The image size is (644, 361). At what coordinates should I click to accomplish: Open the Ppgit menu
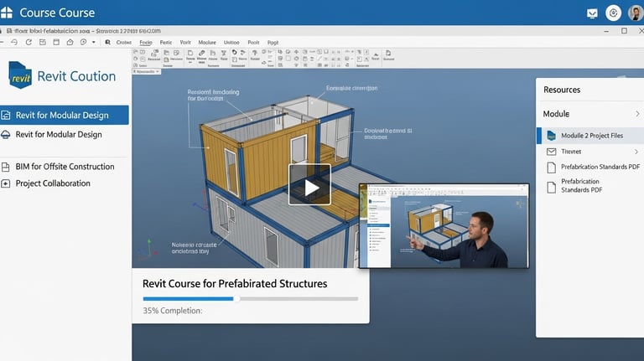273,42
